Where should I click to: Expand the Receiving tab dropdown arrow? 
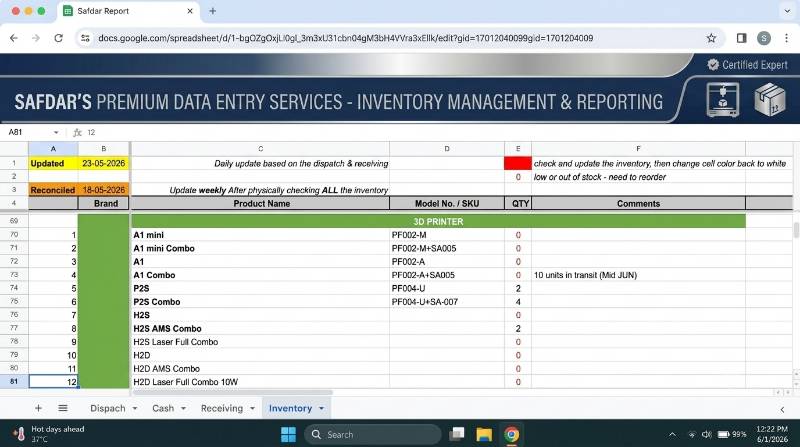pyautogui.click(x=253, y=409)
